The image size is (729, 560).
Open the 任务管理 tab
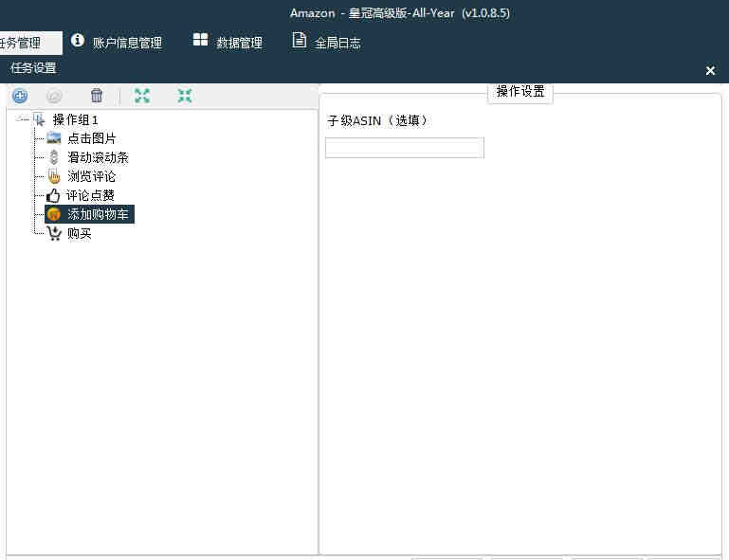pyautogui.click(x=30, y=44)
